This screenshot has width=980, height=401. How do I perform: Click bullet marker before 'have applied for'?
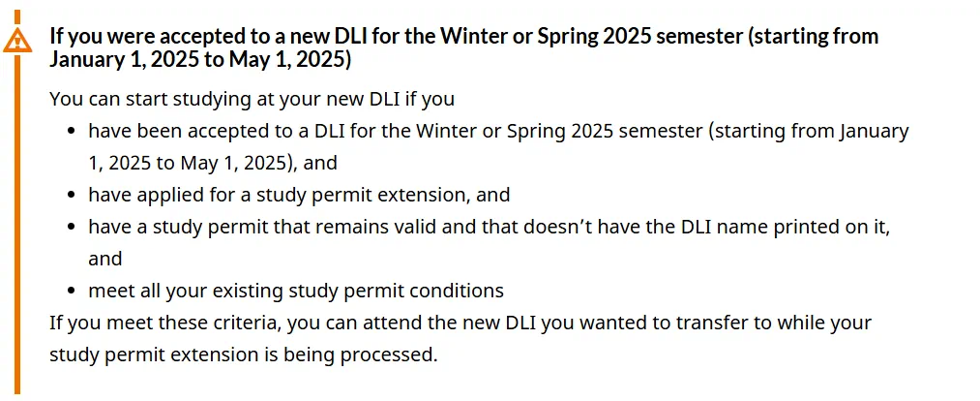point(72,196)
